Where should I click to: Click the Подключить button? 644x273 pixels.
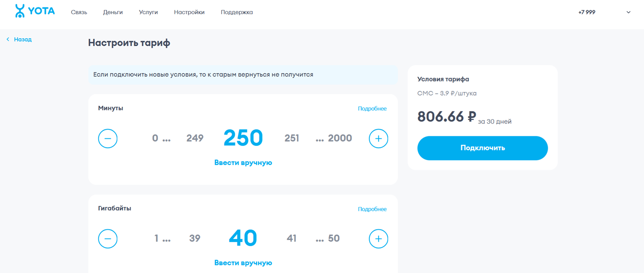pos(483,148)
